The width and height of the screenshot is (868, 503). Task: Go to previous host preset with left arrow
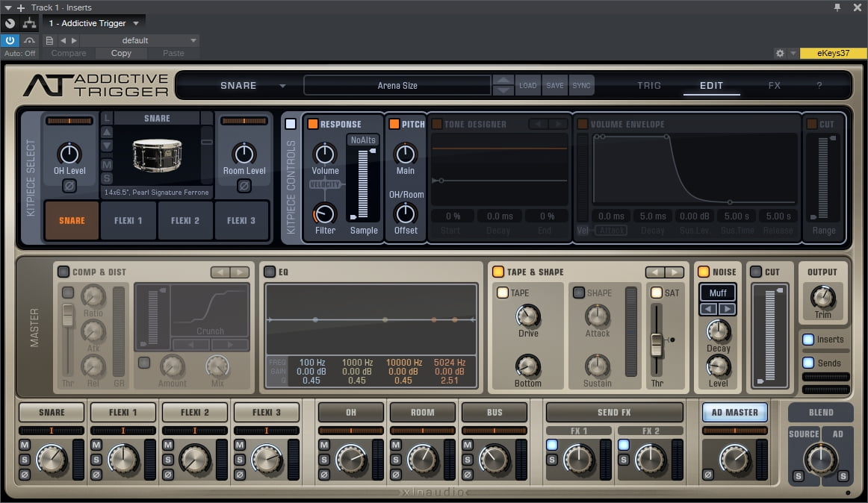[63, 40]
